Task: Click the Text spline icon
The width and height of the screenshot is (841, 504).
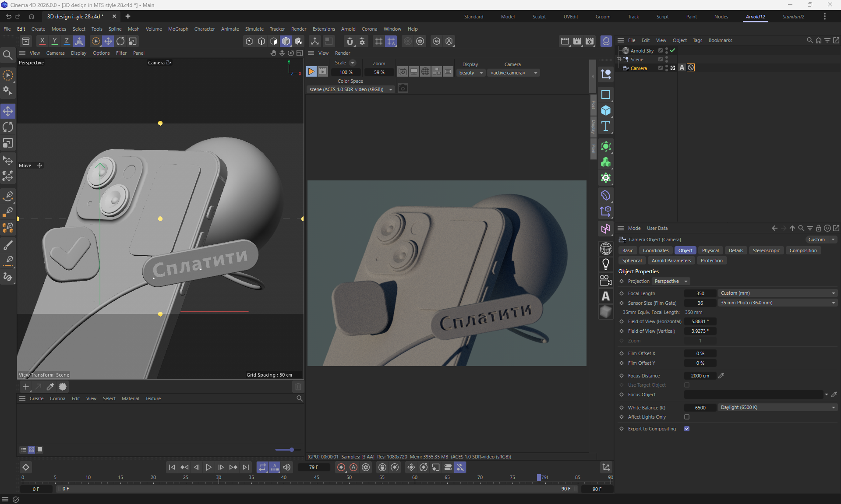Action: coord(606,127)
